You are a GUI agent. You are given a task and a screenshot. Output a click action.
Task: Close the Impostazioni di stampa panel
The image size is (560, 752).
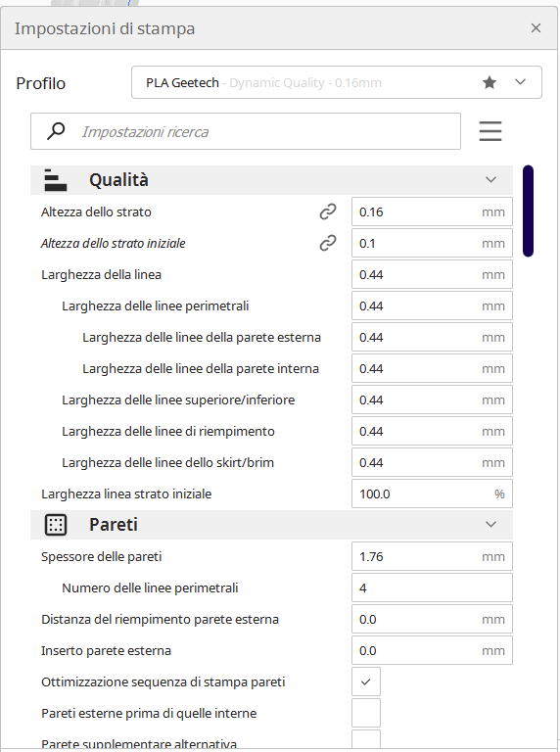(536, 28)
